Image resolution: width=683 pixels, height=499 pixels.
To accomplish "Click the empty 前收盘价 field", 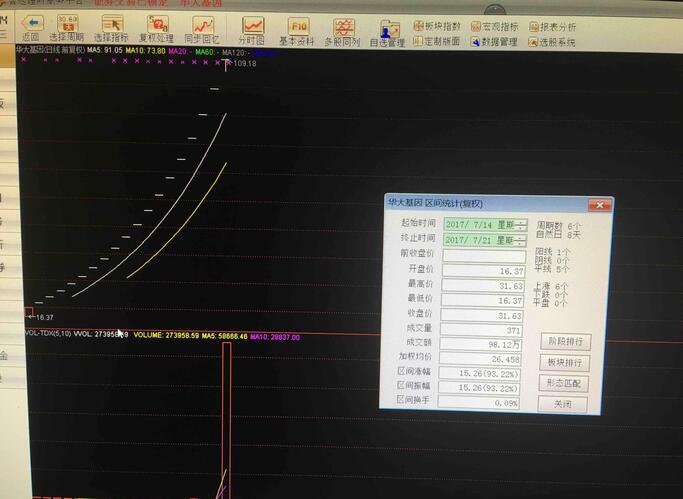I will point(484,255).
